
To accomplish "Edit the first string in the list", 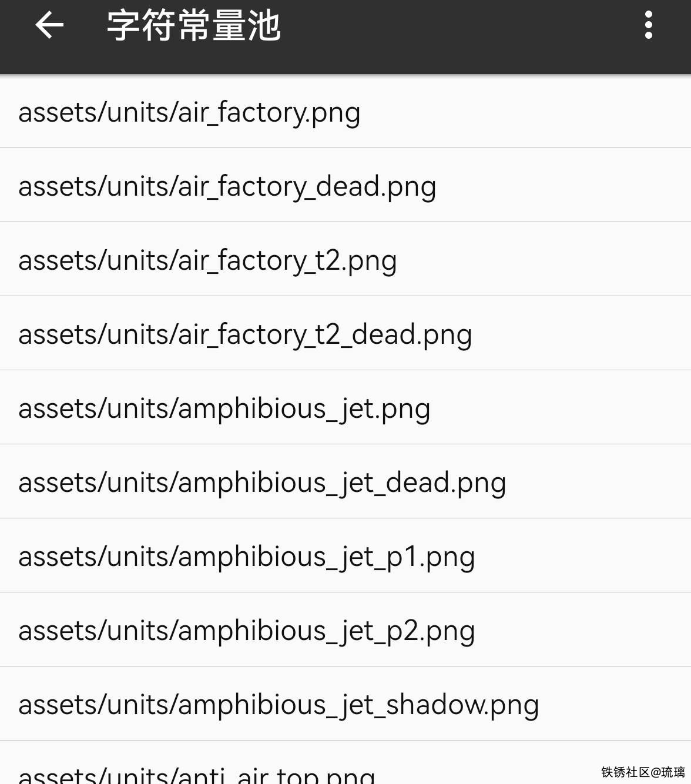I will point(189,112).
